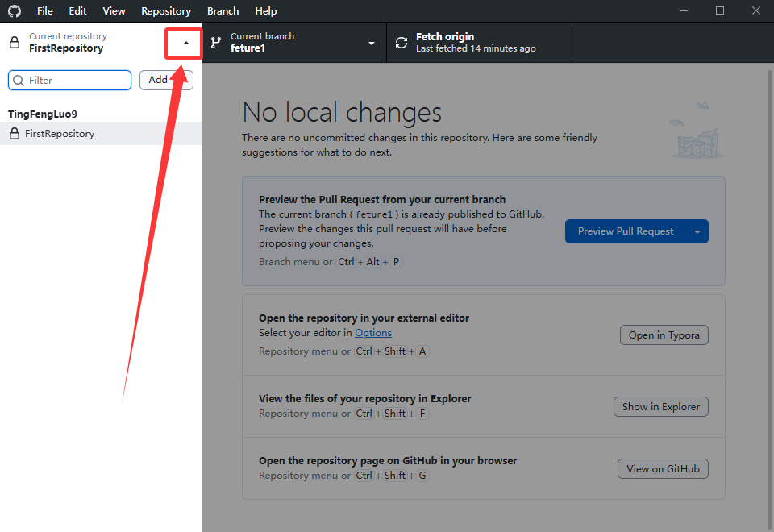
Task: Focus the repository Filter text field
Action: (77, 81)
